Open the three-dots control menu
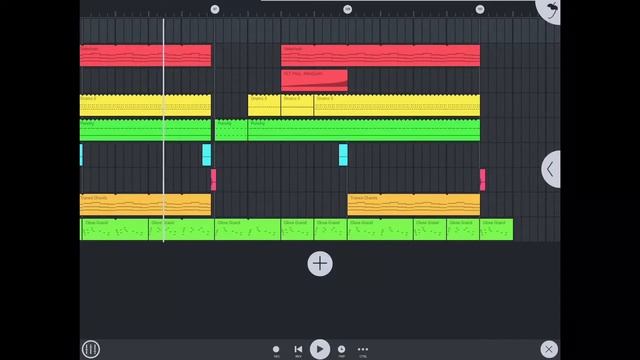Screen dimensions: 640x360 [x=363, y=350]
